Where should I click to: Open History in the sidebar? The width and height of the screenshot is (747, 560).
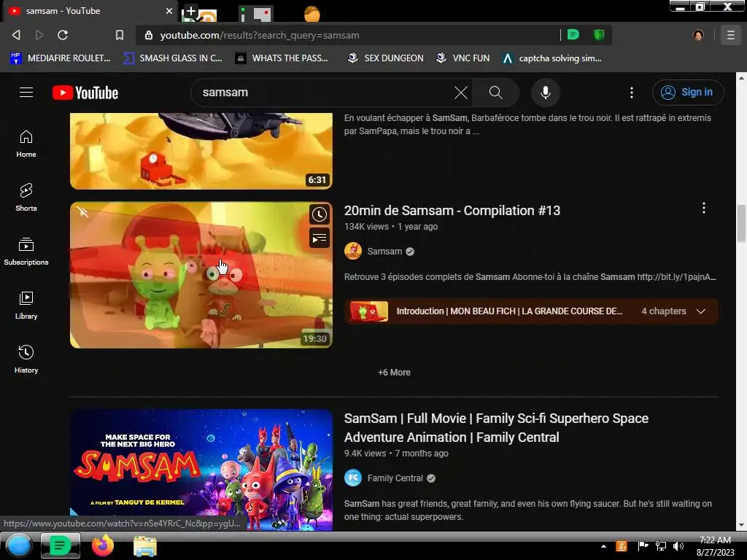point(26,359)
